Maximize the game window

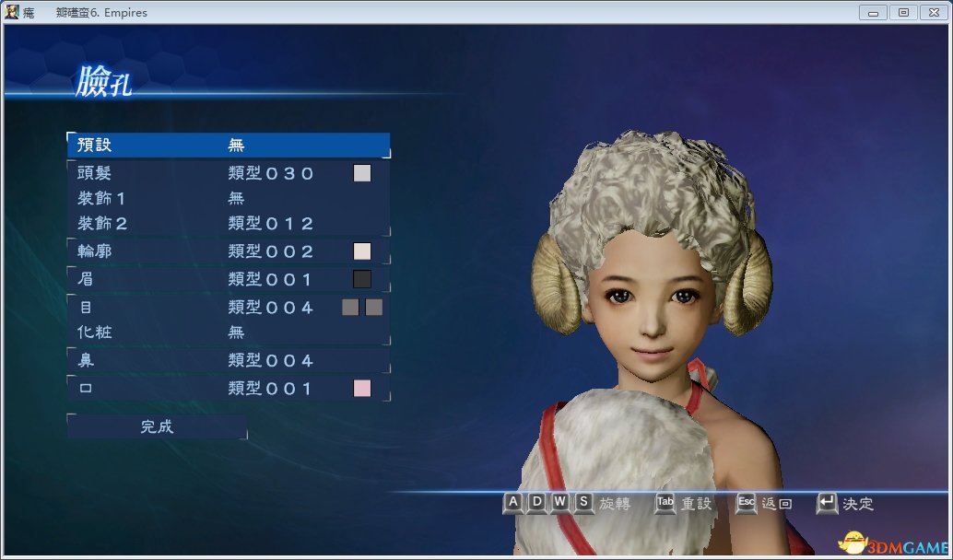[x=904, y=12]
